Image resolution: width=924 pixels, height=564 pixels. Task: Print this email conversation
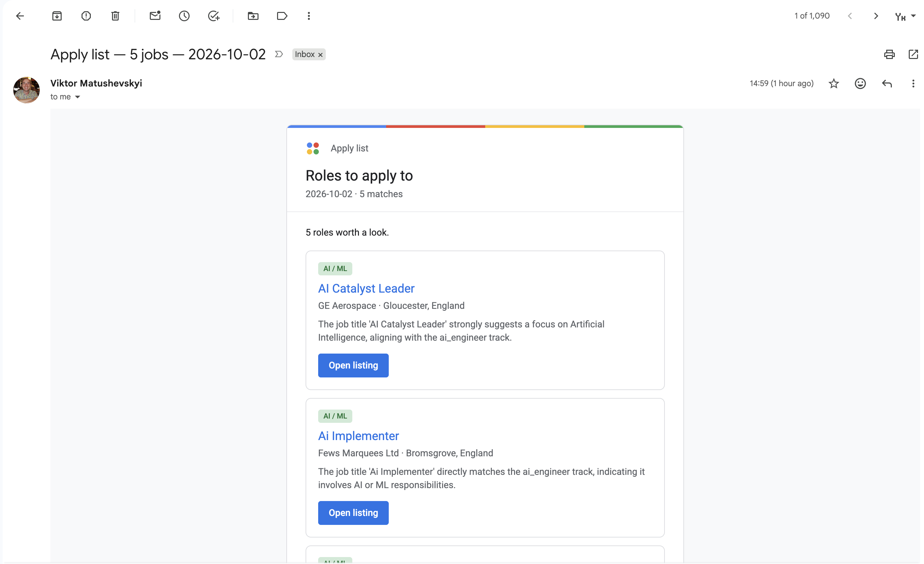point(890,54)
